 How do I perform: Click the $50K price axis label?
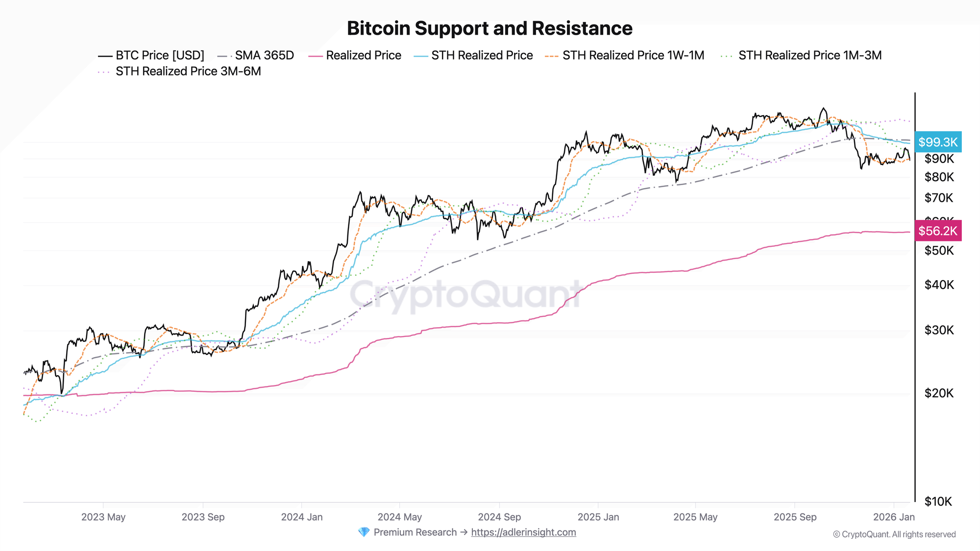point(939,251)
